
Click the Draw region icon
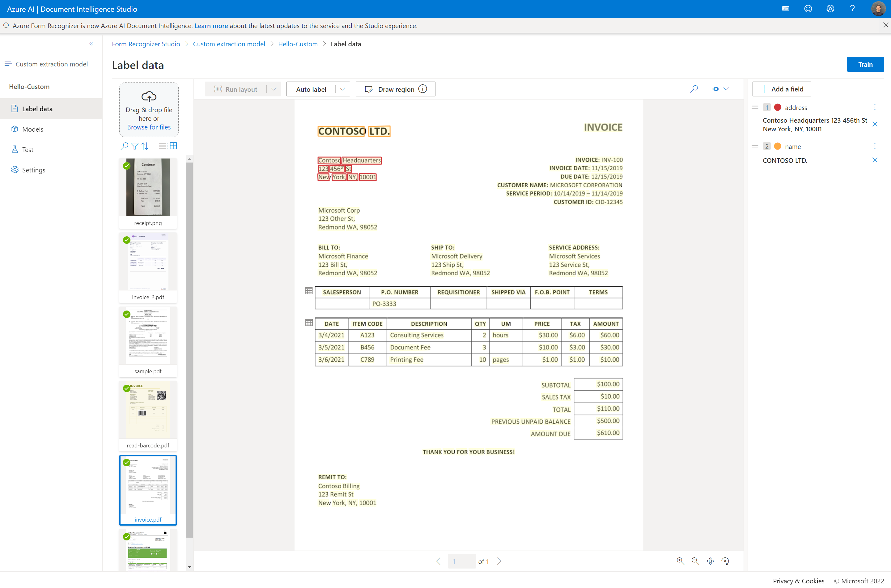click(x=369, y=89)
